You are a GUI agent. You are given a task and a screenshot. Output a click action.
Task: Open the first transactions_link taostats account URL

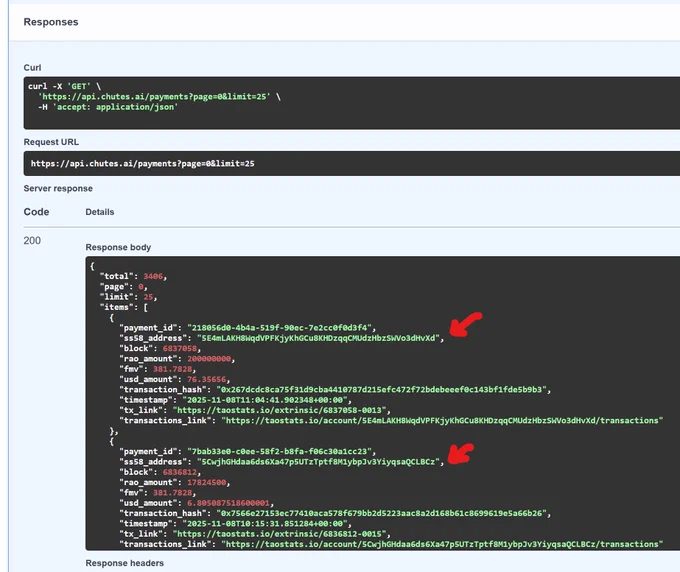442,421
